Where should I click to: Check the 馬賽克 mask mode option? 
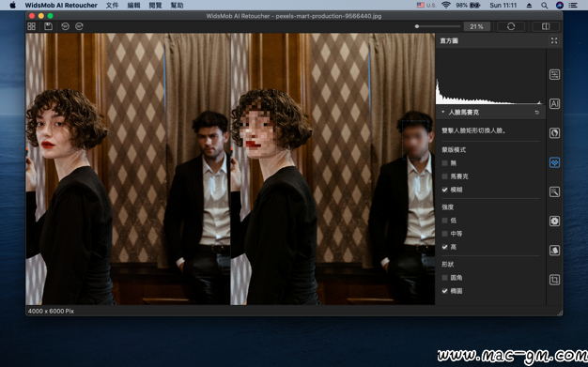click(x=444, y=176)
